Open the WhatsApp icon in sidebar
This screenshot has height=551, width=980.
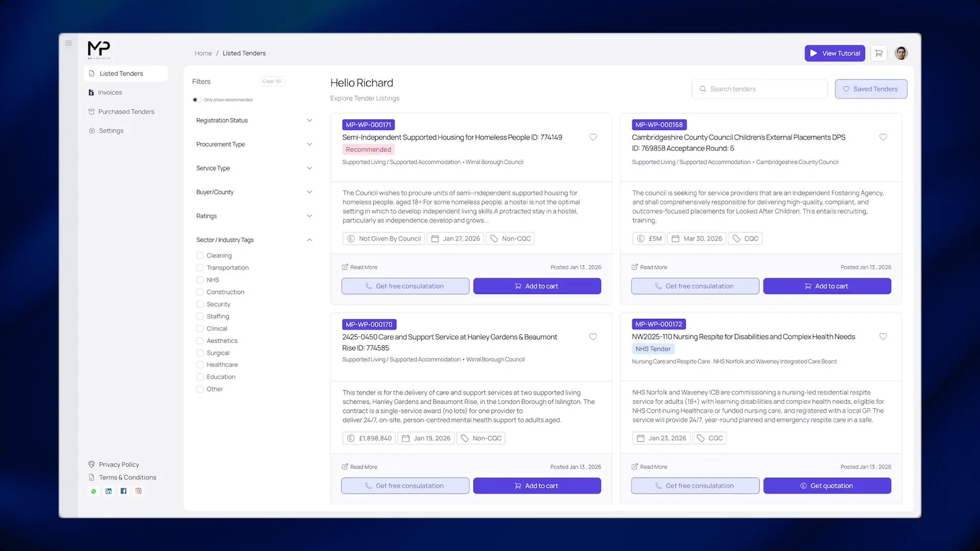(x=93, y=491)
